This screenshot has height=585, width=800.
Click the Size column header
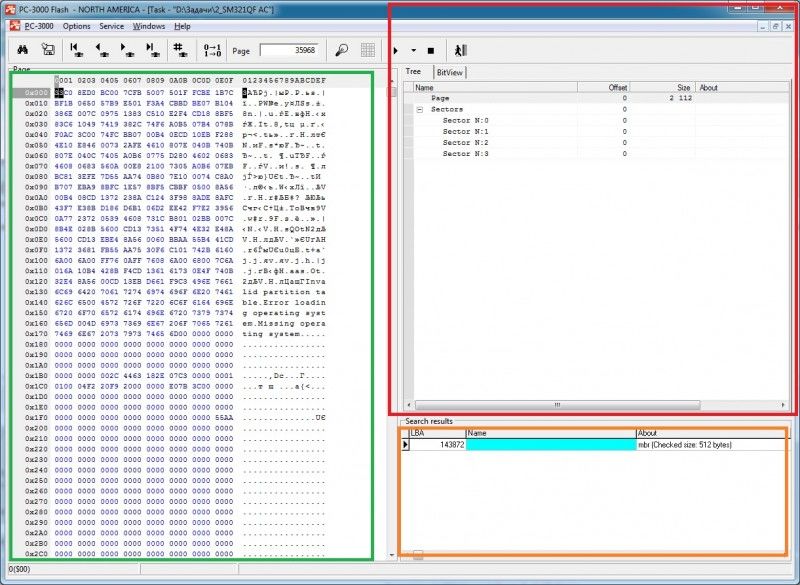[662, 88]
